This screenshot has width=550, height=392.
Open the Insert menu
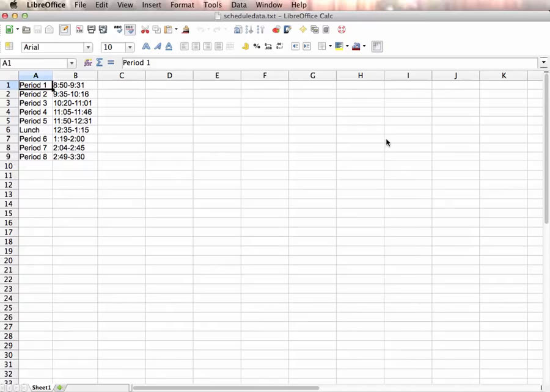[x=152, y=5]
